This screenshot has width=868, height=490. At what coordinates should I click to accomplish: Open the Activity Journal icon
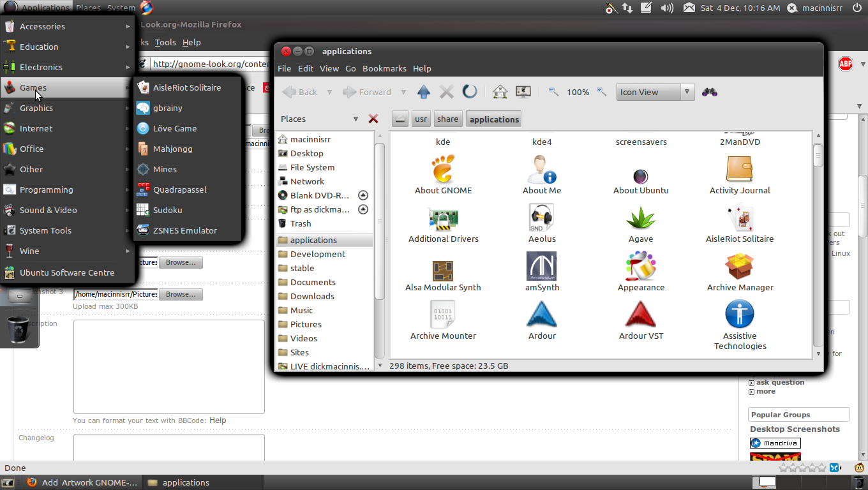pos(740,170)
